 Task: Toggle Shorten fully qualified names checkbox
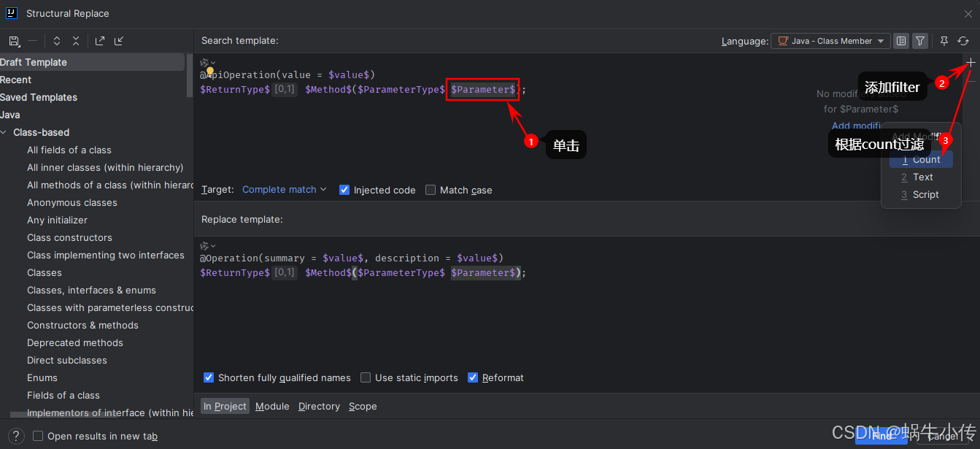209,377
